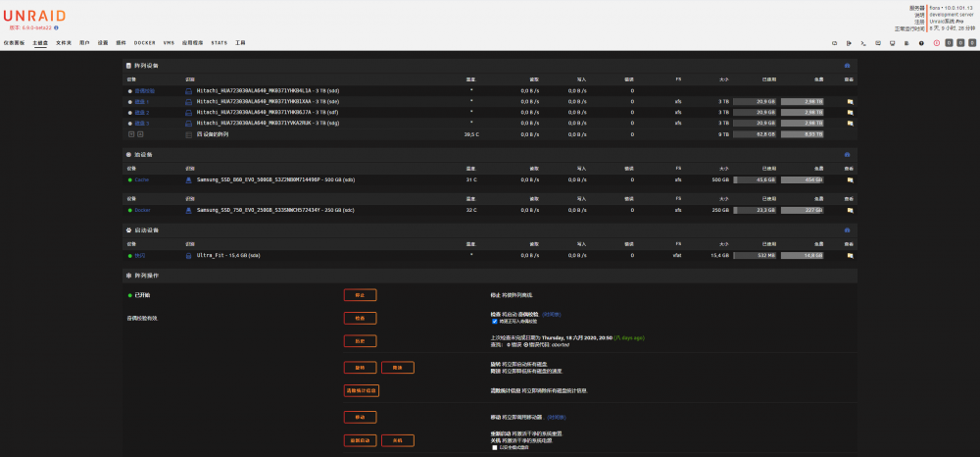980x457 pixels.
Task: Switch to the VMS tab
Action: 169,43
